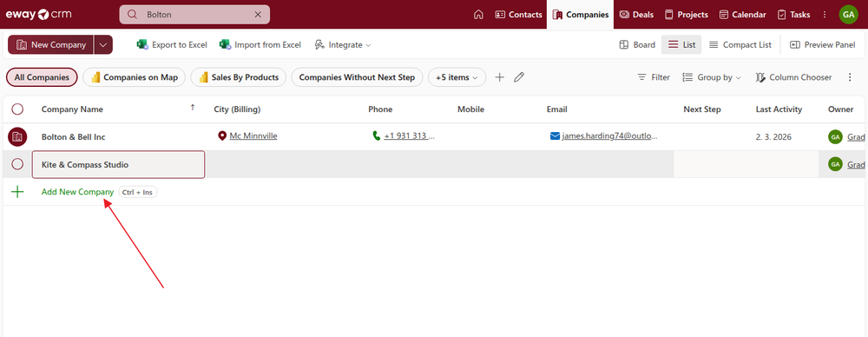Expand the New Company dropdown arrow
The width and height of the screenshot is (868, 337).
tap(103, 45)
